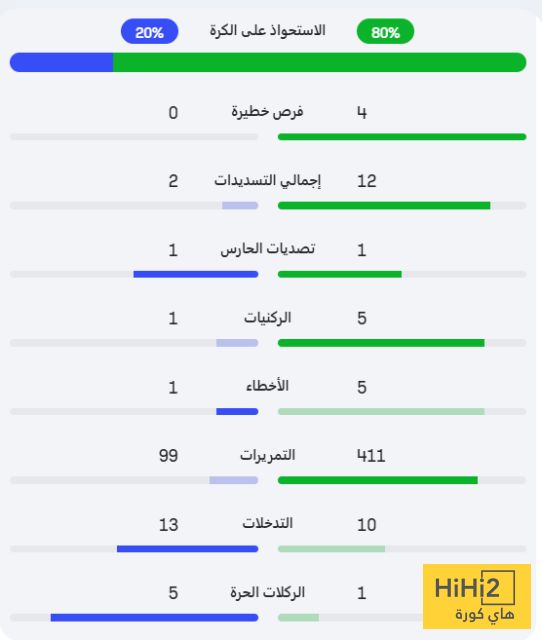Click the 411 passes value
This screenshot has height=640, width=542.
tap(371, 456)
